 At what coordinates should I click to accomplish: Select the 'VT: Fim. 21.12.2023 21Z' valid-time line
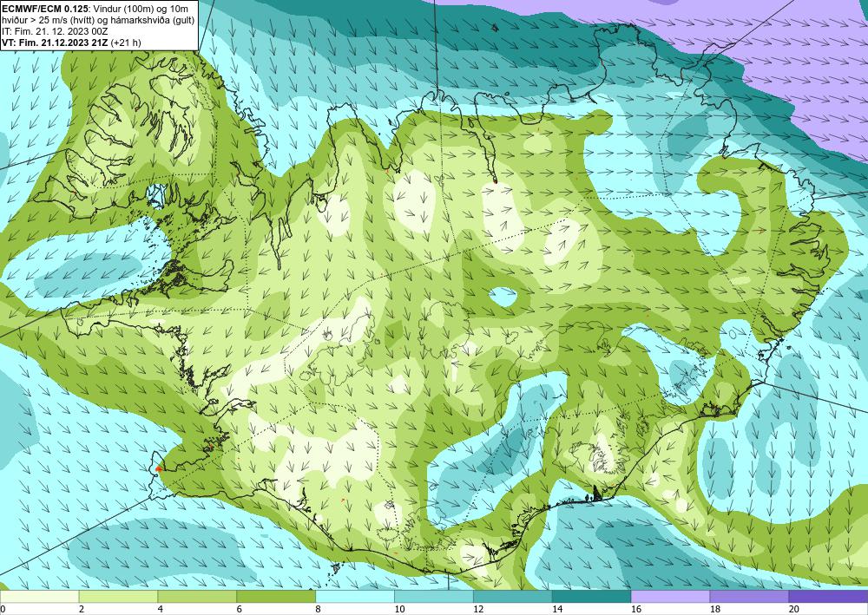coord(56,43)
